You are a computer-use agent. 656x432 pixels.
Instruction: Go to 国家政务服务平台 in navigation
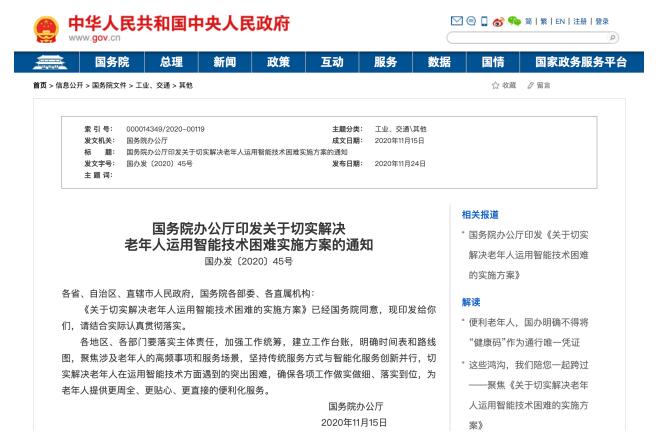tap(580, 62)
